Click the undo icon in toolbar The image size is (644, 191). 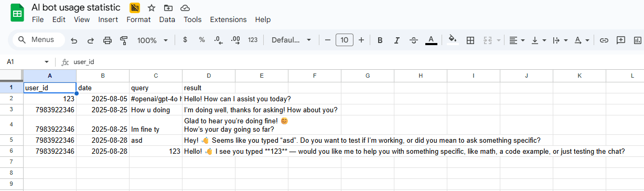coord(74,40)
